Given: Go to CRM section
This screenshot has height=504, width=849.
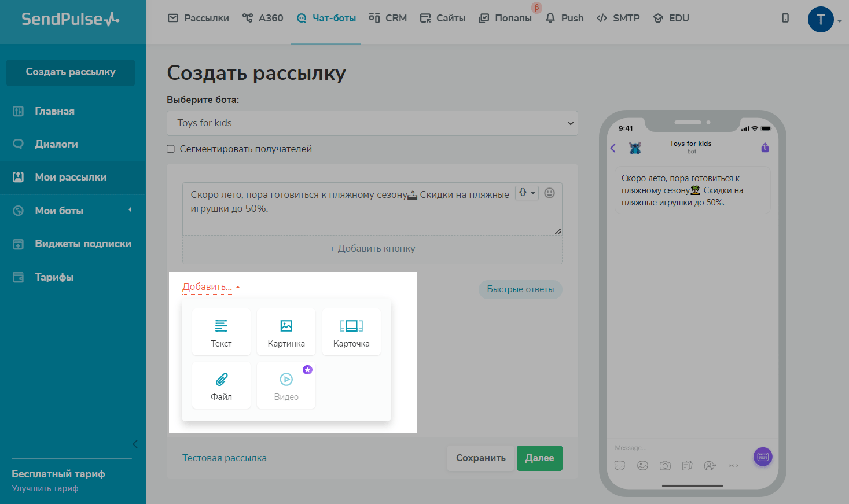Looking at the screenshot, I should (388, 19).
